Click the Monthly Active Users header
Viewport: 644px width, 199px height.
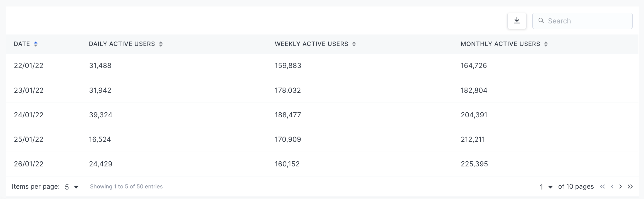pos(500,44)
